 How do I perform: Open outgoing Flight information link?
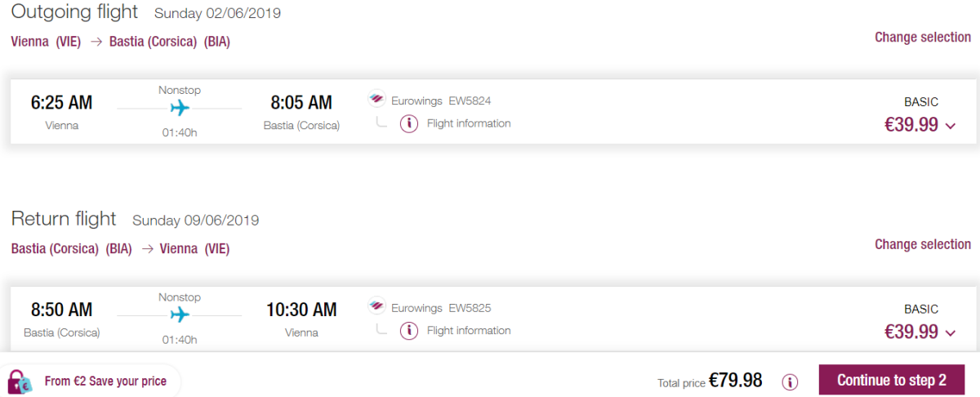point(468,124)
